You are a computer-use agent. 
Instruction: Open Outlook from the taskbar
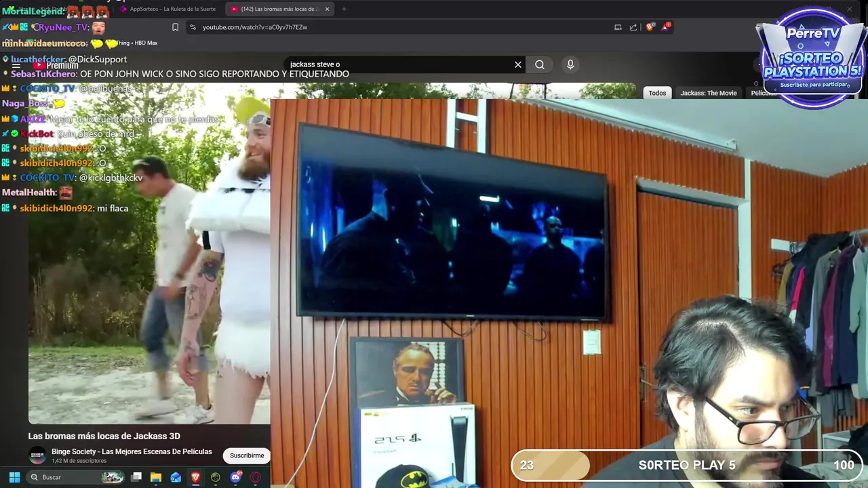click(x=176, y=477)
